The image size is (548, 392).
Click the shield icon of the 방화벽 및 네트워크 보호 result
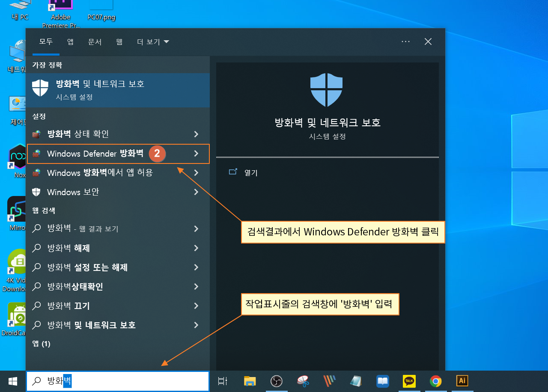[x=40, y=88]
